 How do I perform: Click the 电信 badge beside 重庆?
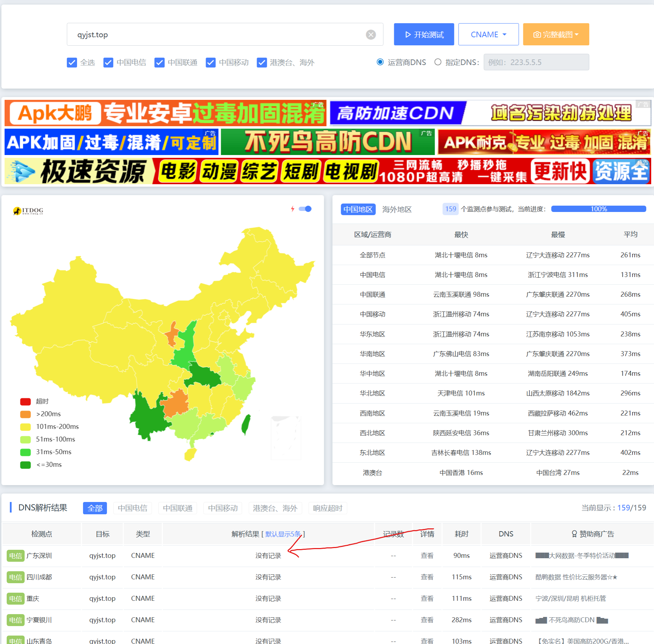[x=15, y=599]
